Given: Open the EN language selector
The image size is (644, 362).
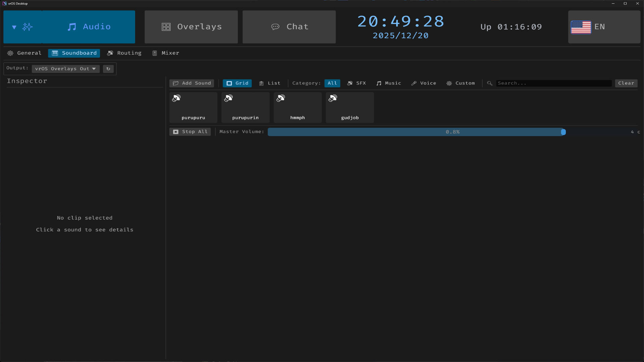Looking at the screenshot, I should click(604, 27).
